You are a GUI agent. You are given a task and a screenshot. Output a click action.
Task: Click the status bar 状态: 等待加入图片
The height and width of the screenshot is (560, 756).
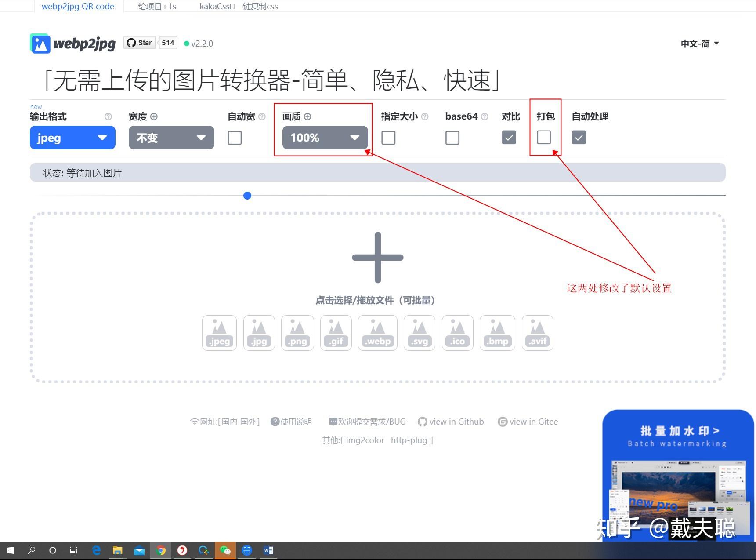click(x=378, y=172)
